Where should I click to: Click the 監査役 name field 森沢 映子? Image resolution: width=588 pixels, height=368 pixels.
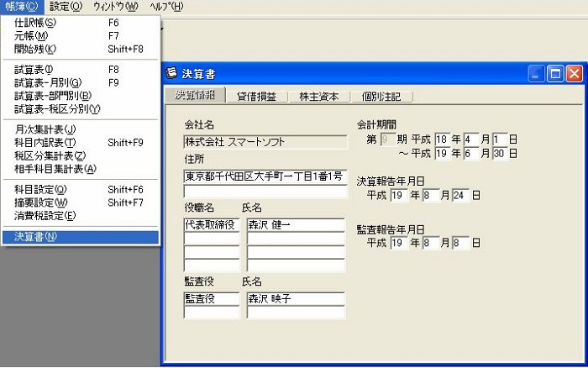[295, 298]
